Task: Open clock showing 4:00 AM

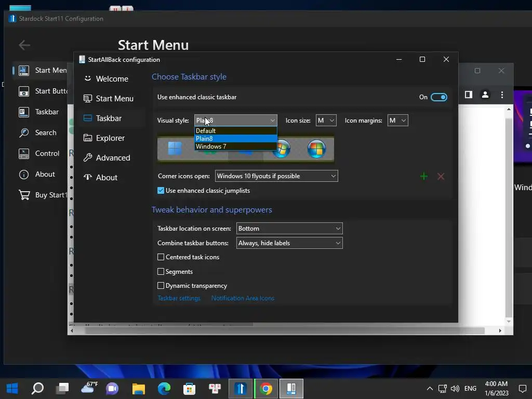Action: (496, 389)
